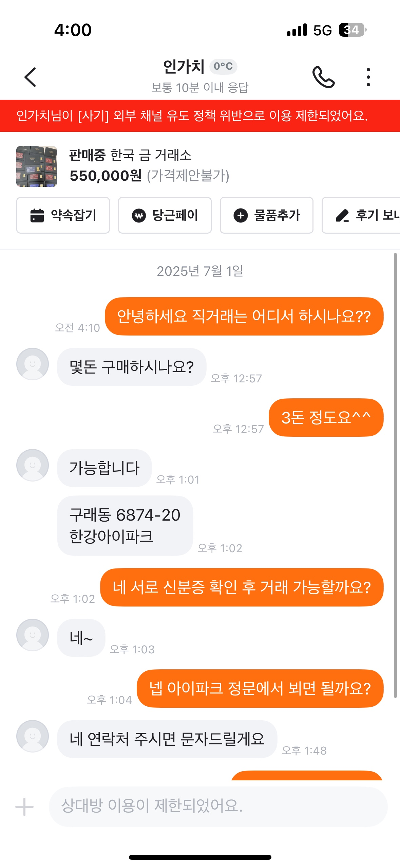
Task: Tap seller avatar beside 가능합니다 message
Action: coord(33,465)
